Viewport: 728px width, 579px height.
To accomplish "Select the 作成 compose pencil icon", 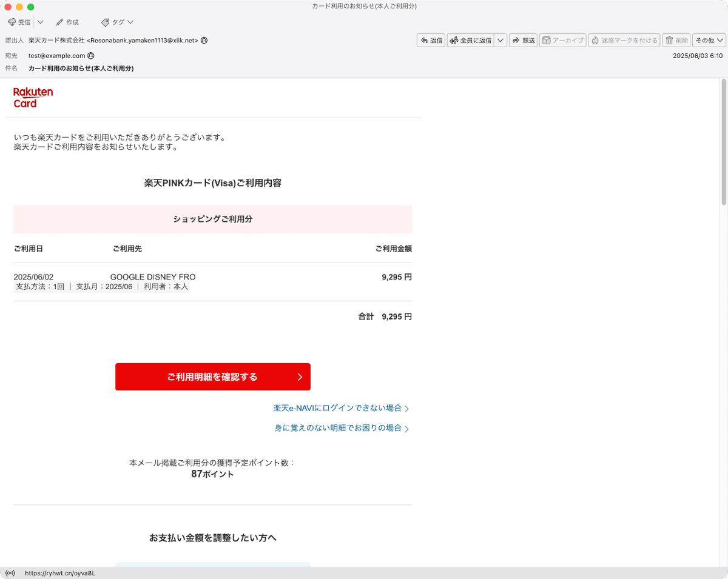I will pyautogui.click(x=58, y=22).
